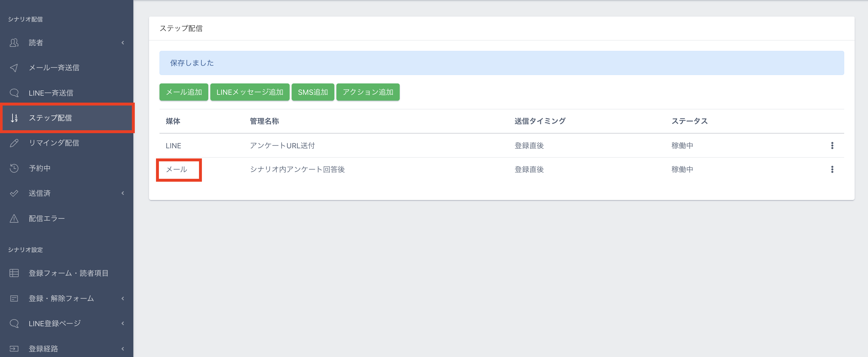
Task: Click the paper plane icon for メール一斉送信
Action: point(14,68)
